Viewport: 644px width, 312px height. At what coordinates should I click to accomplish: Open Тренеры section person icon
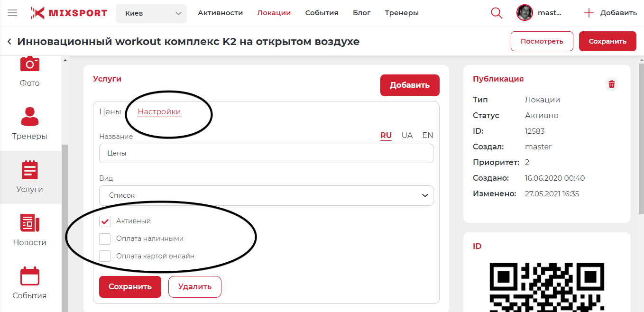pos(30,116)
